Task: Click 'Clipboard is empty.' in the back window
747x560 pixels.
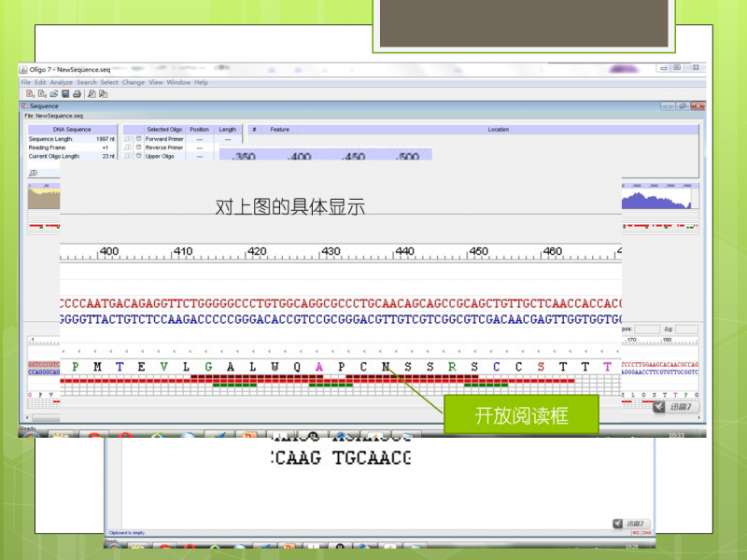Action: [x=127, y=533]
